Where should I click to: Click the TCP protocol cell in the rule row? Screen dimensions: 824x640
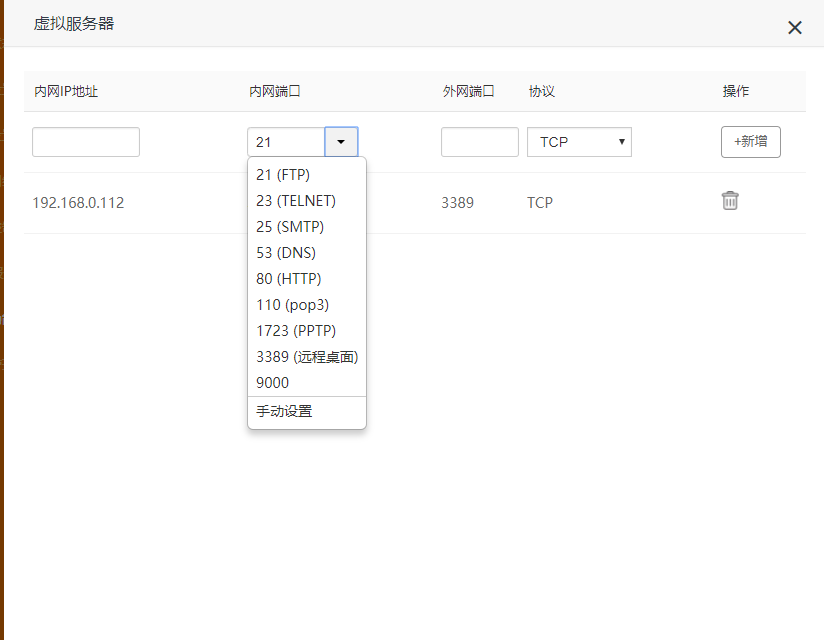[540, 203]
